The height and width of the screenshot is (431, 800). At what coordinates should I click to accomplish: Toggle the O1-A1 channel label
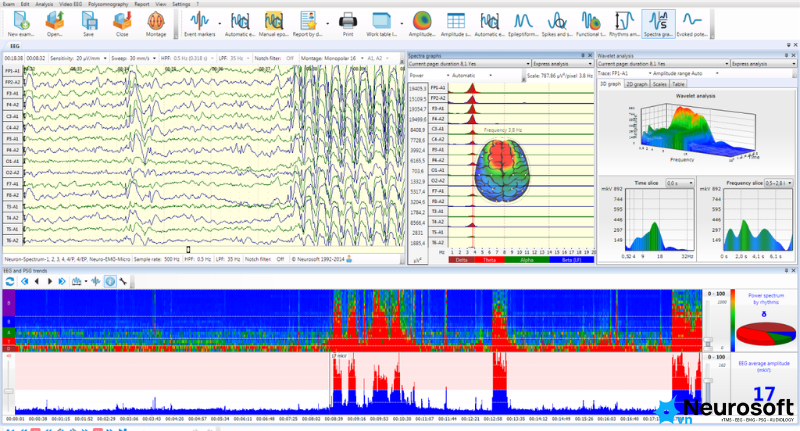pyautogui.click(x=12, y=161)
